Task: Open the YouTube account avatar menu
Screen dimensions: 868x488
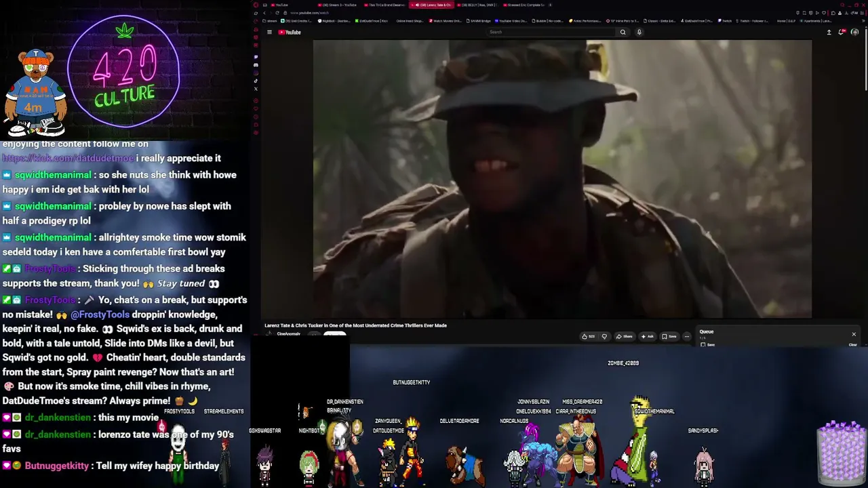Action: [854, 32]
